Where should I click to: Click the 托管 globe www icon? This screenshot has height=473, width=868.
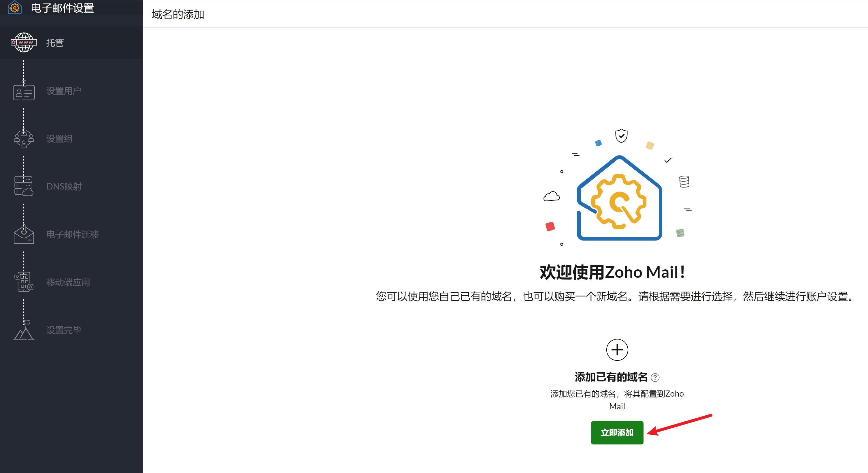(24, 42)
